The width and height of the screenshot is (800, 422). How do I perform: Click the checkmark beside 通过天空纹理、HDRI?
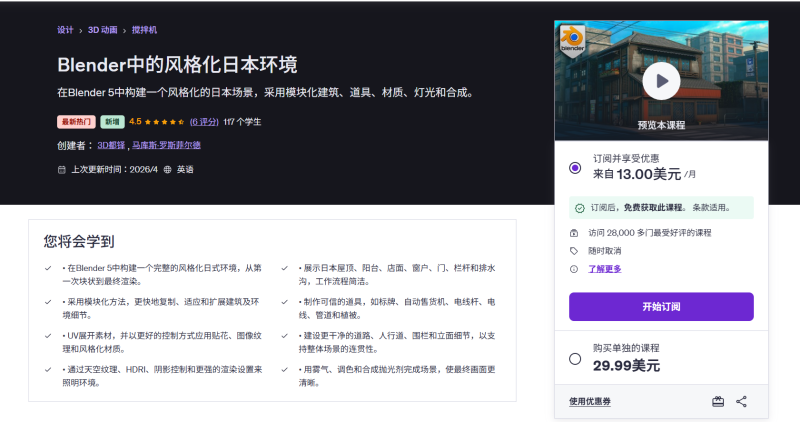click(x=48, y=369)
